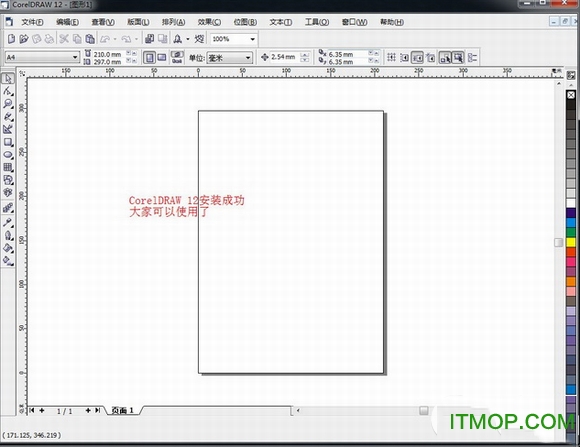Open the property bar Options icon
This screenshot has width=580, height=447.
point(472,57)
